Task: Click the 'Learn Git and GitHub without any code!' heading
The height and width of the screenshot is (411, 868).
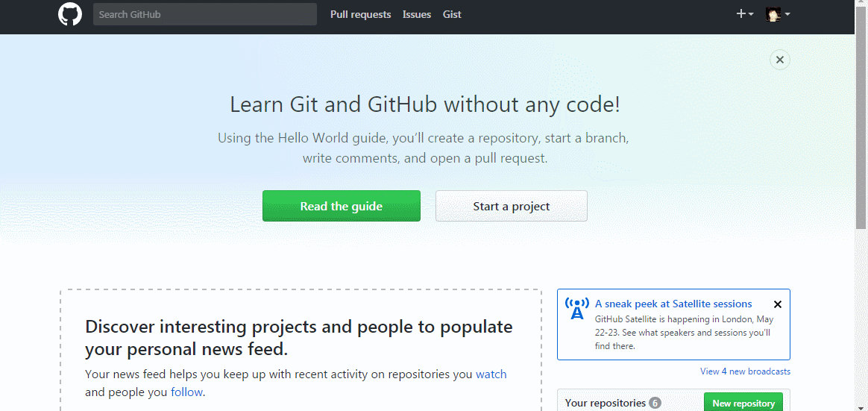Action: [425, 104]
